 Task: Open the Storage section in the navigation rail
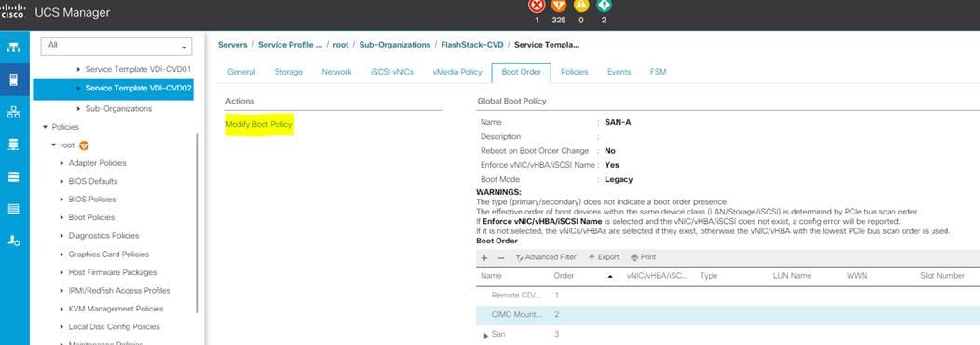(x=14, y=209)
